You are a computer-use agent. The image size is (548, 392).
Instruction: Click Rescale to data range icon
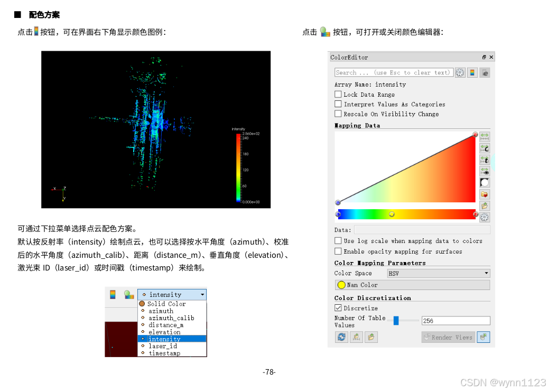point(485,136)
